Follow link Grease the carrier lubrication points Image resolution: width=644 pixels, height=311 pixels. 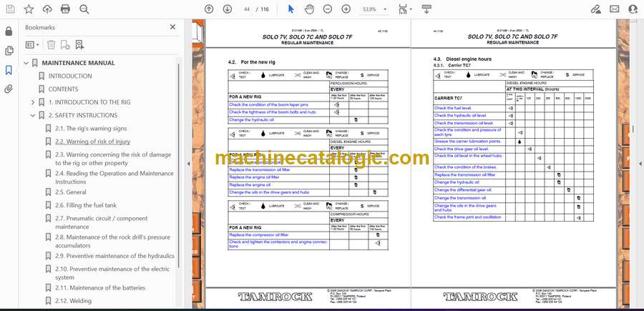point(467,141)
